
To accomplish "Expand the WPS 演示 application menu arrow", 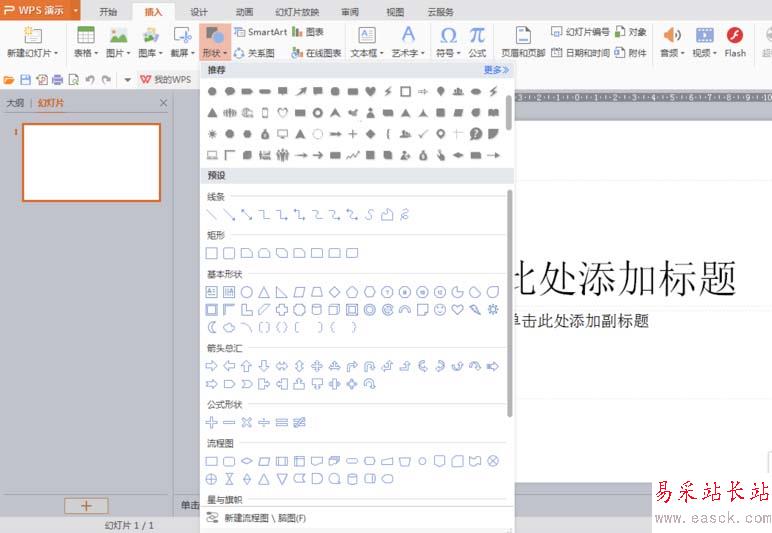I will click(75, 10).
